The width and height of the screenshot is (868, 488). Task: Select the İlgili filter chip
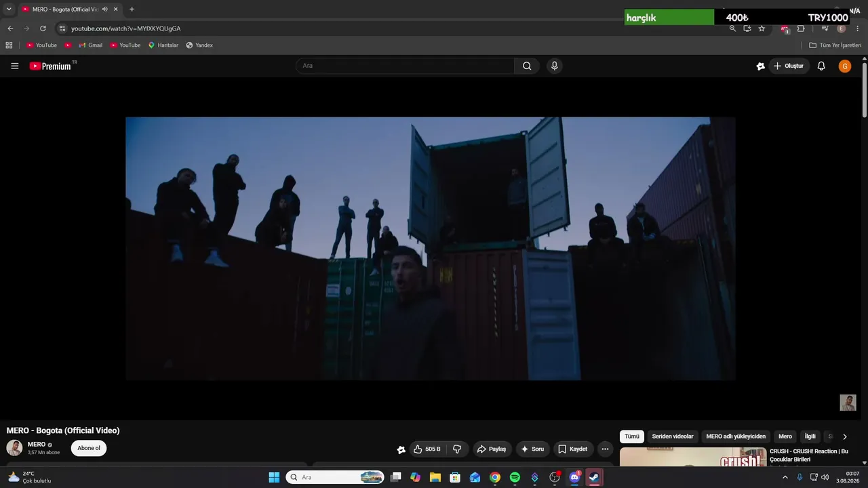tap(810, 436)
